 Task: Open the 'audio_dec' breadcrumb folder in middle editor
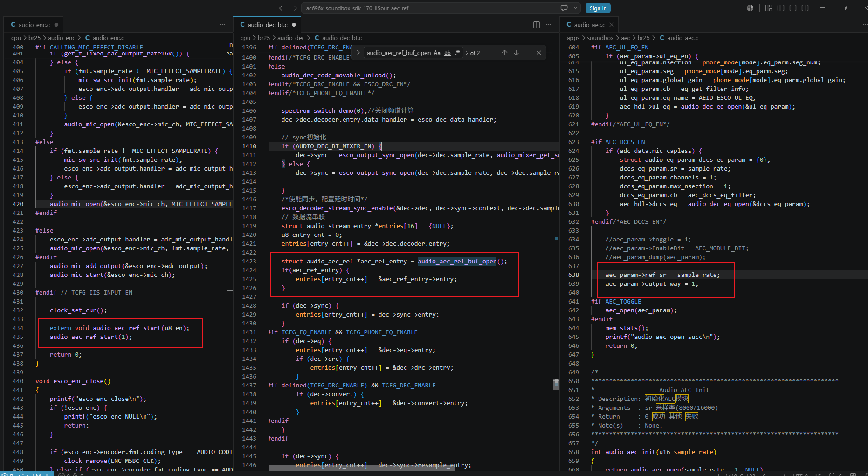point(291,38)
